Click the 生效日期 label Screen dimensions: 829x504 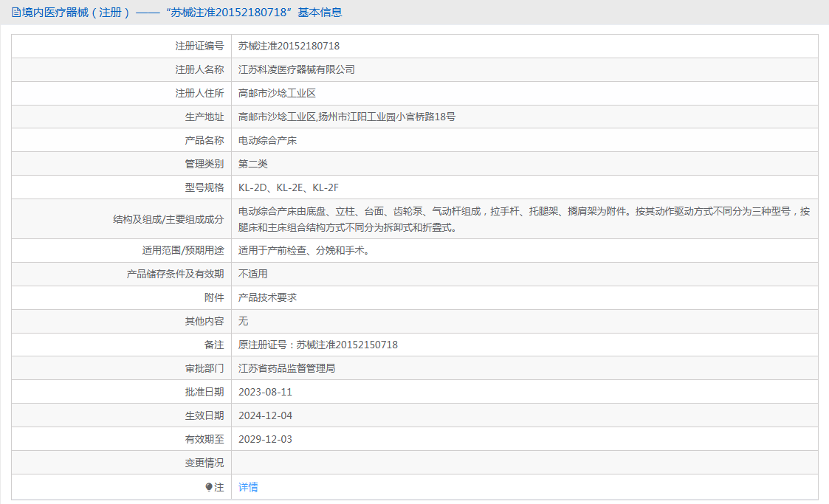click(x=204, y=415)
